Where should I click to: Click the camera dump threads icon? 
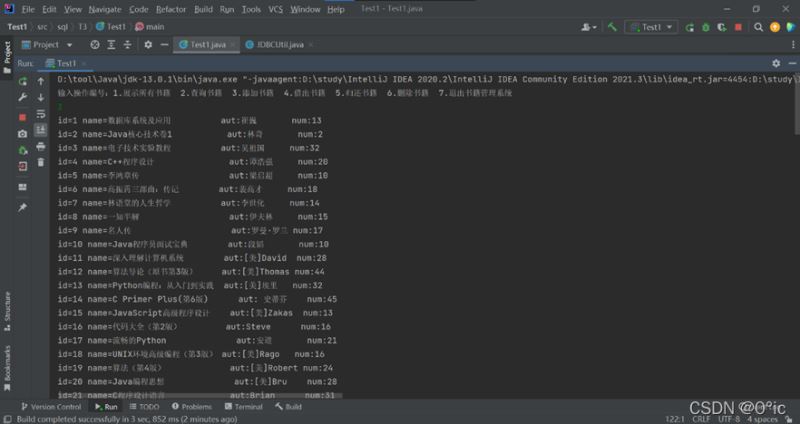[x=22, y=134]
